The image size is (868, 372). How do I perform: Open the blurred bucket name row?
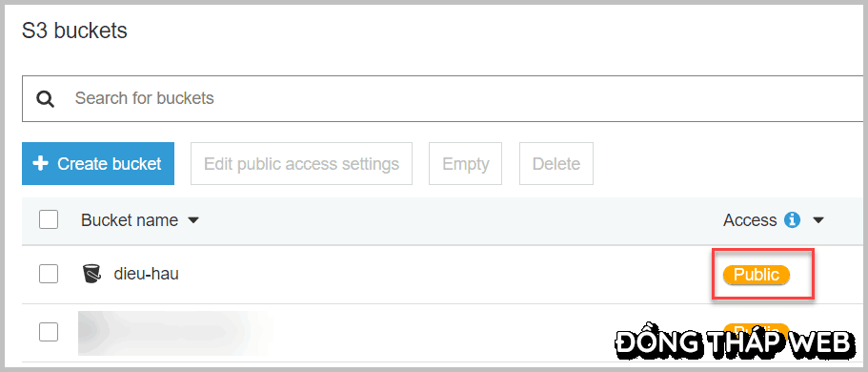click(177, 333)
